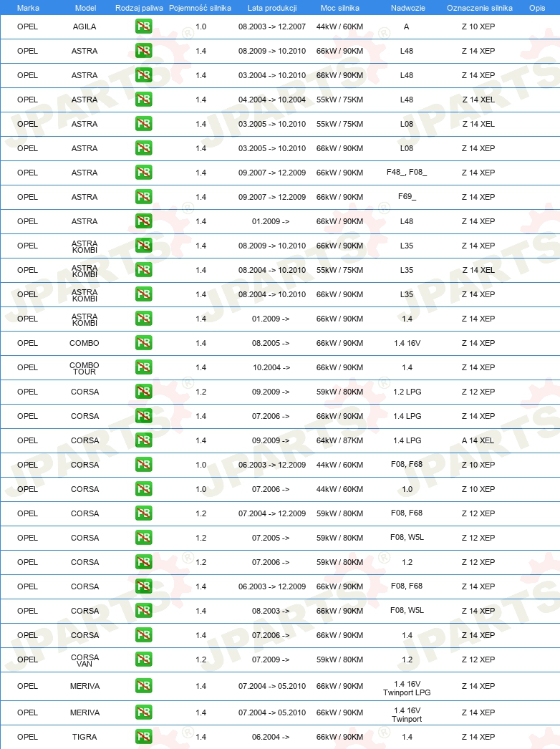Click the A 14 XEL engine code cell
Image resolution: width=560 pixels, height=749 pixels.
coord(478,440)
